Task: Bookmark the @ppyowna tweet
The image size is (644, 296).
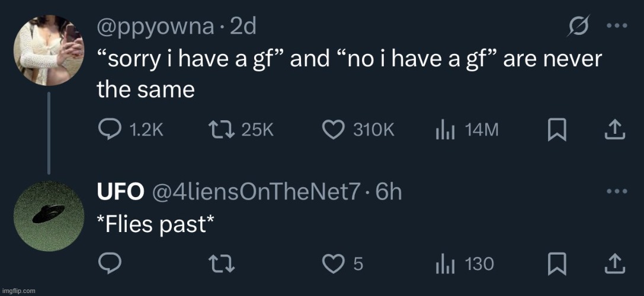Action: pos(557,131)
